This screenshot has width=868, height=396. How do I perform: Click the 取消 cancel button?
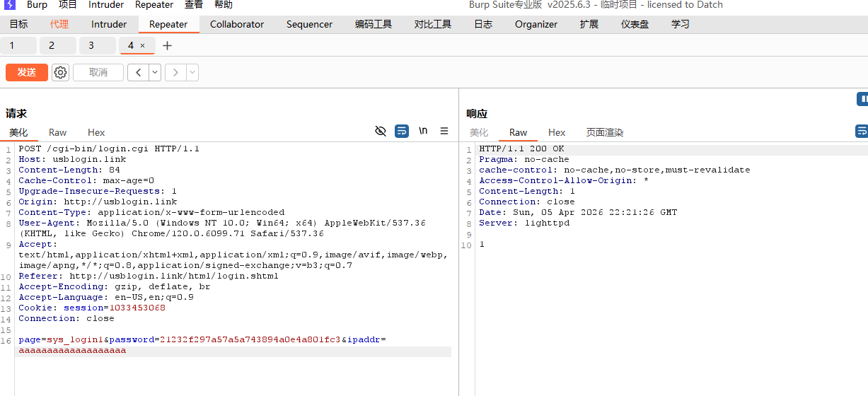tap(98, 72)
